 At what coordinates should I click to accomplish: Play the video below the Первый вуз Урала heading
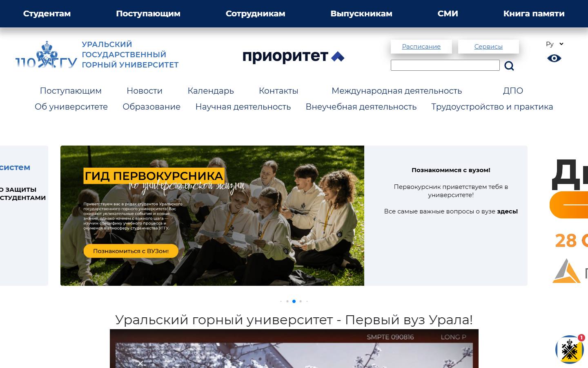click(294, 348)
